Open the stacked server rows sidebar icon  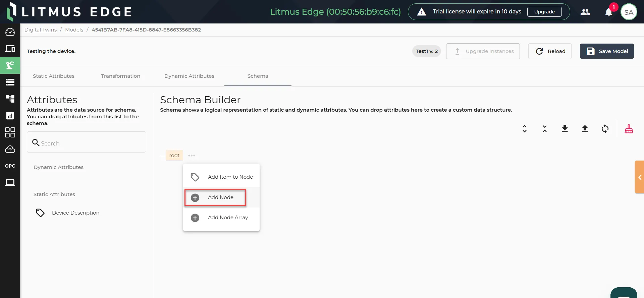click(10, 82)
